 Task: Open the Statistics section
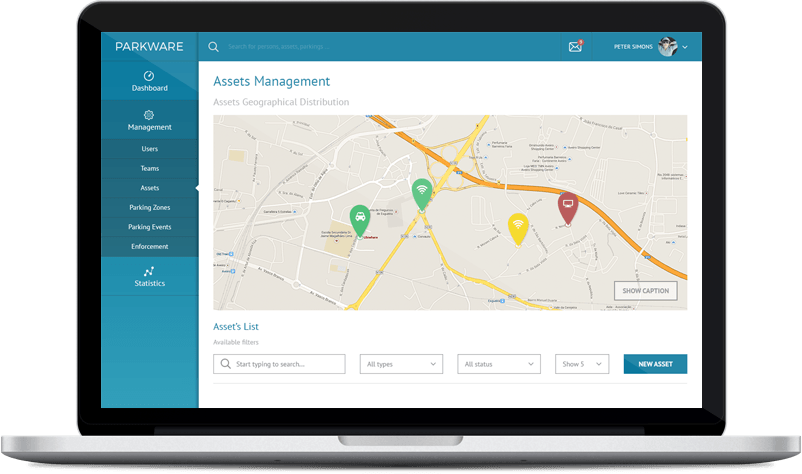pos(149,276)
